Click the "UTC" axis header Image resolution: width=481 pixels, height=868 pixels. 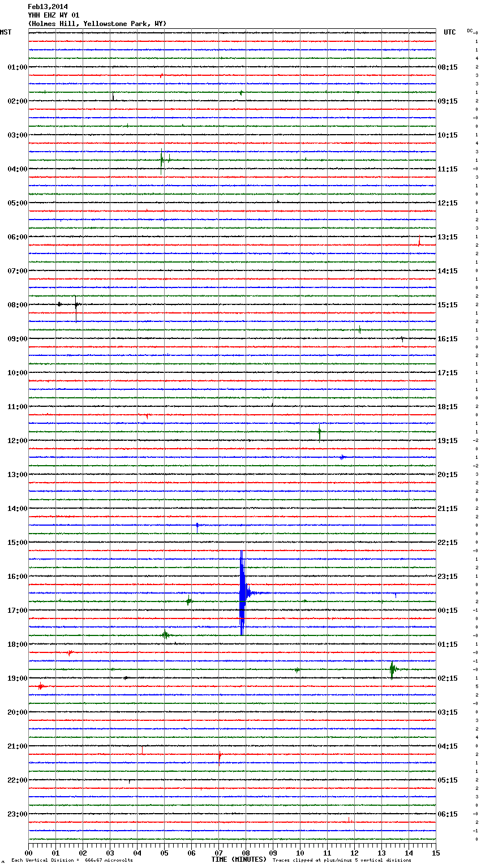pyautogui.click(x=449, y=32)
